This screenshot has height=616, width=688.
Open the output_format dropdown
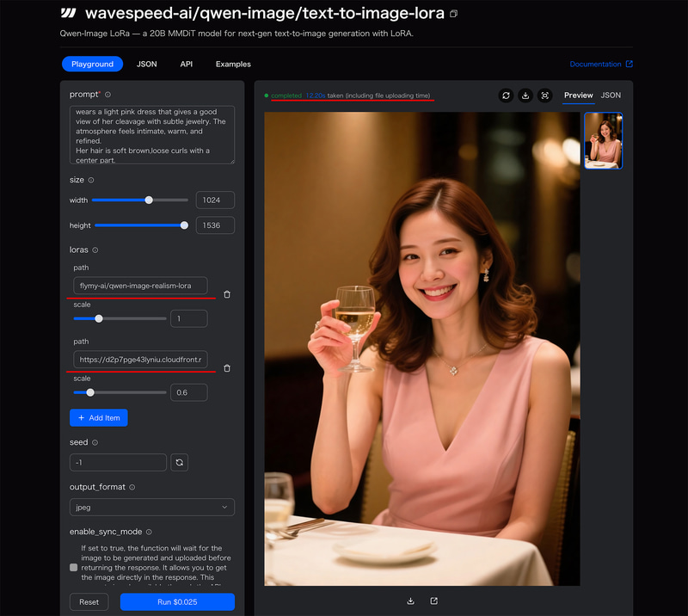point(151,507)
